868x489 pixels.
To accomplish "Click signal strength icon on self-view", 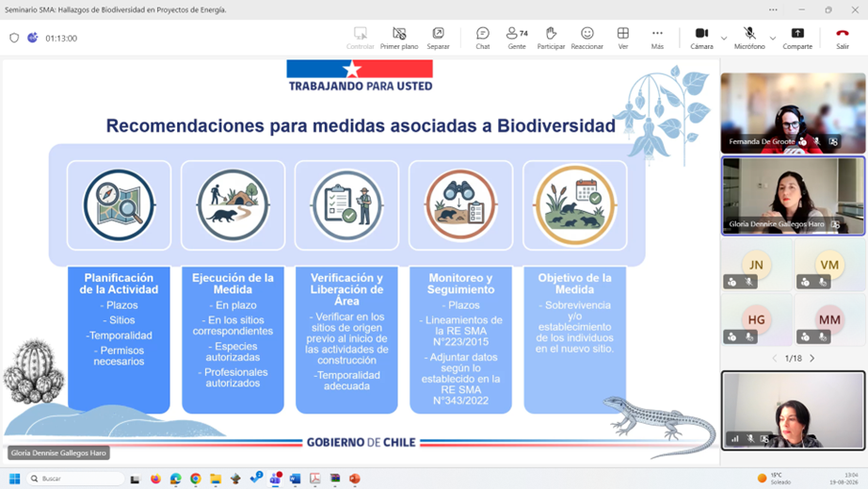I will (x=735, y=439).
